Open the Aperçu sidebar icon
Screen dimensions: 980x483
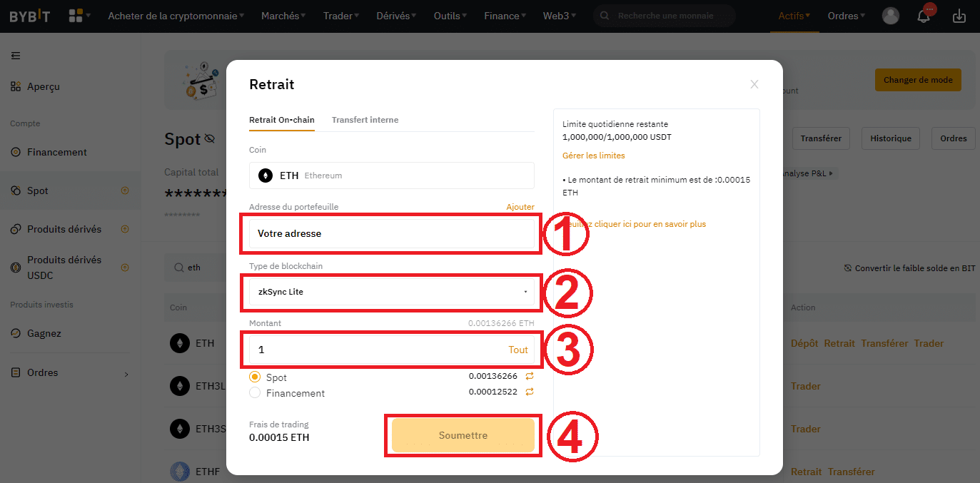pyautogui.click(x=15, y=86)
